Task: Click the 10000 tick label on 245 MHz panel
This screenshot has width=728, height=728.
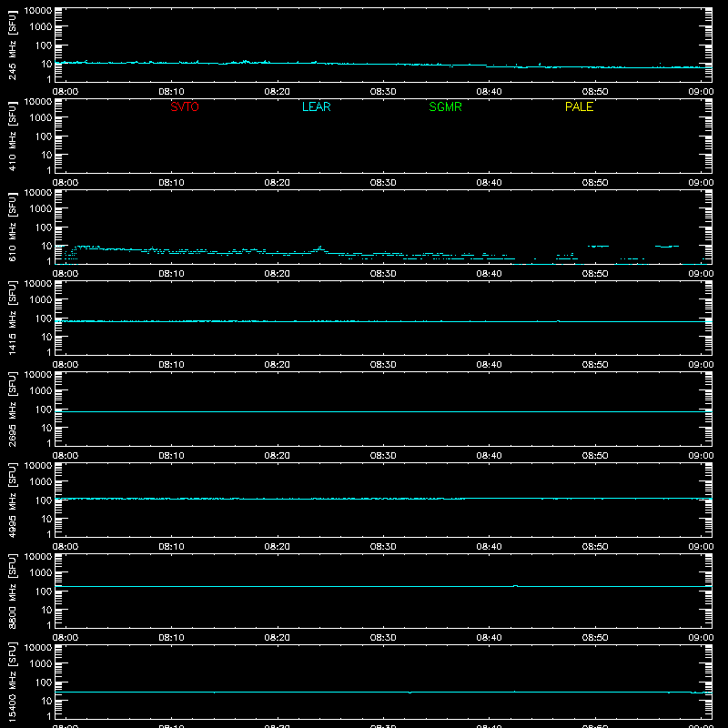Action: point(38,11)
